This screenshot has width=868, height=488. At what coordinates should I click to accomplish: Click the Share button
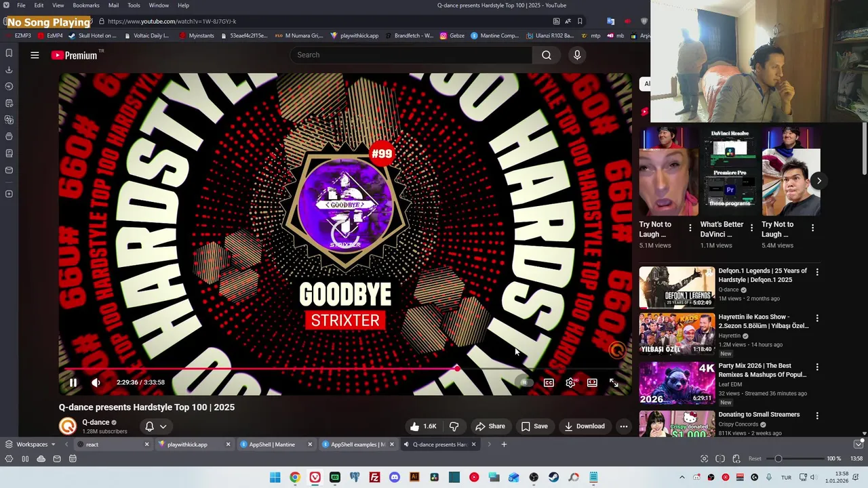click(490, 426)
